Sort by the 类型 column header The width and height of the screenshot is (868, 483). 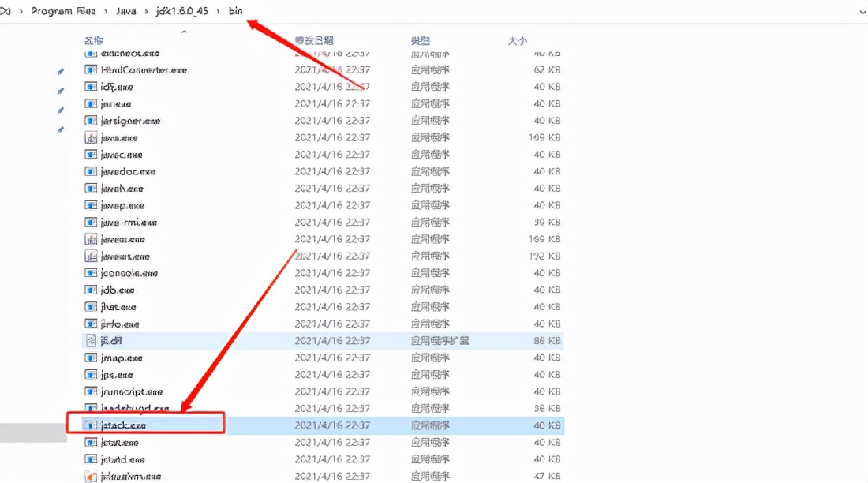pyautogui.click(x=420, y=40)
